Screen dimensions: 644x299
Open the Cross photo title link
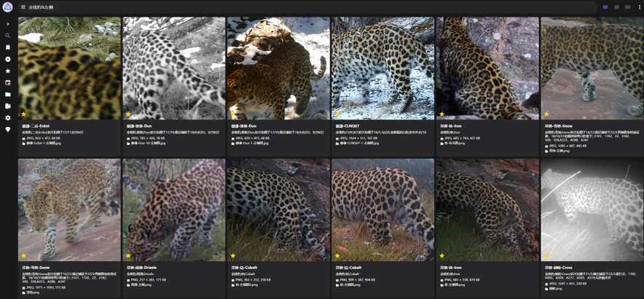pyautogui.click(x=559, y=268)
